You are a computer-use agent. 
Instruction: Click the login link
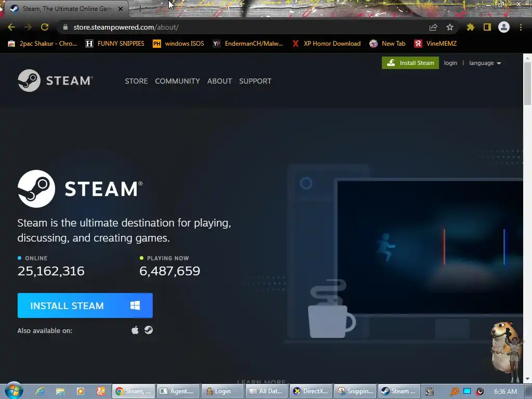click(x=450, y=63)
